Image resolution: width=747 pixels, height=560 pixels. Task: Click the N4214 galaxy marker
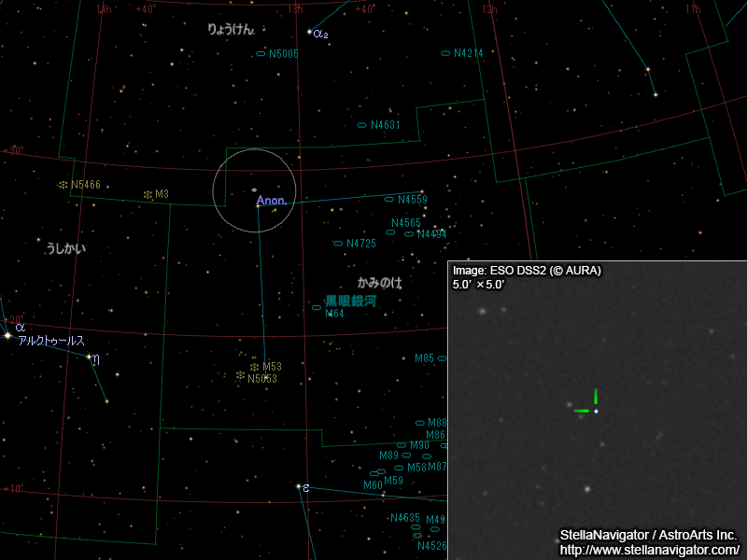pos(445,53)
